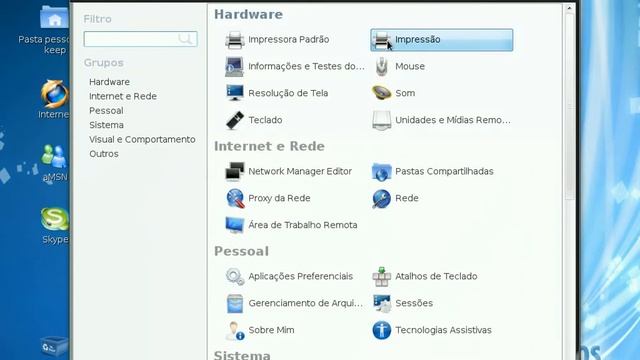Open the Sobre Mim person icon
Image resolution: width=640 pixels, height=360 pixels.
pyautogui.click(x=235, y=330)
